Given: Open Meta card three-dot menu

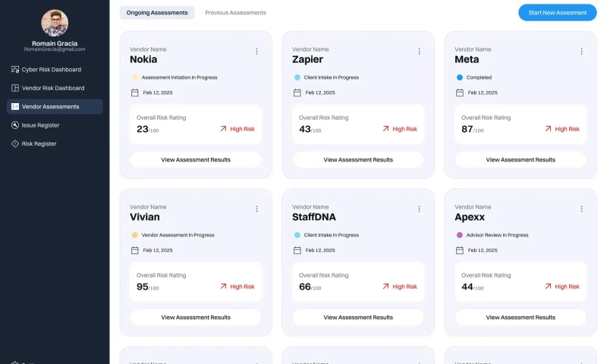Looking at the screenshot, I should click(581, 52).
